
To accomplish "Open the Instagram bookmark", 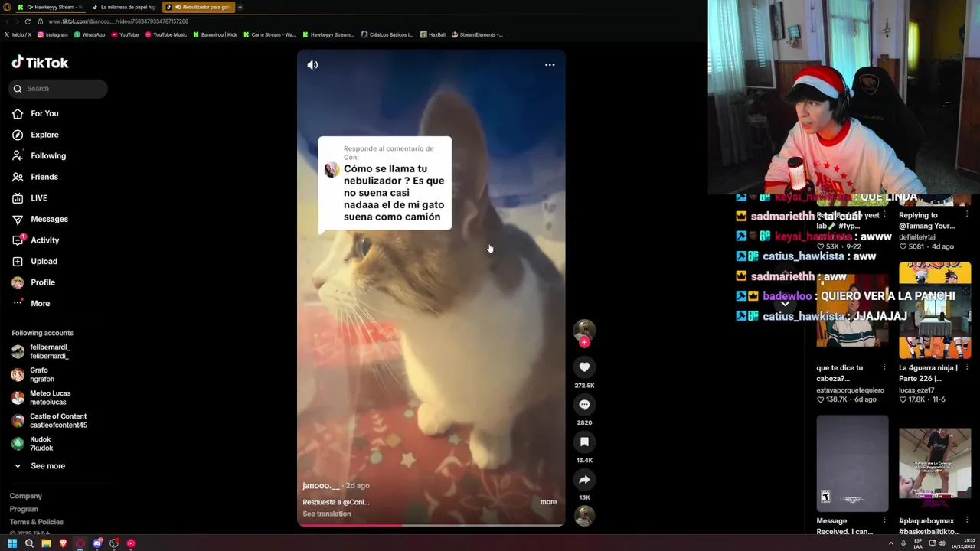I will click(52, 34).
